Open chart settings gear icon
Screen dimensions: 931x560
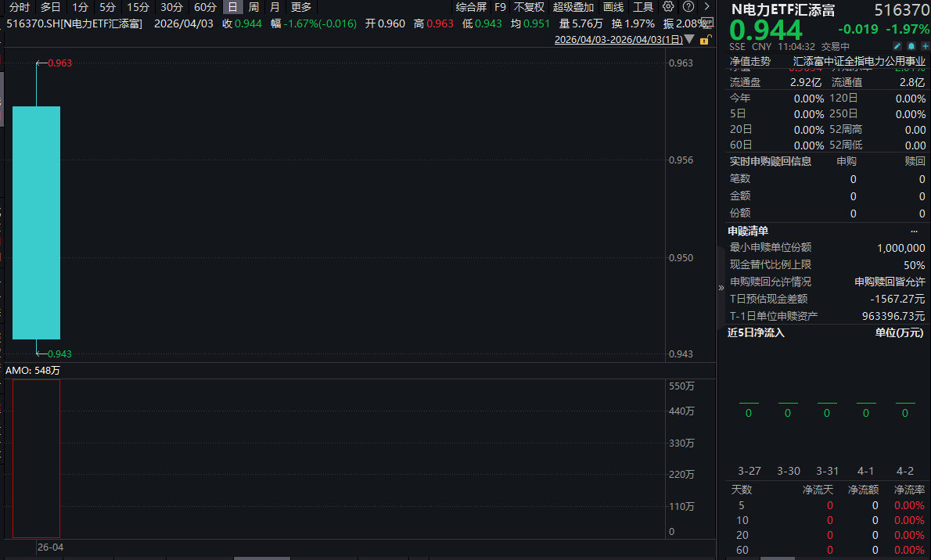pyautogui.click(x=668, y=6)
